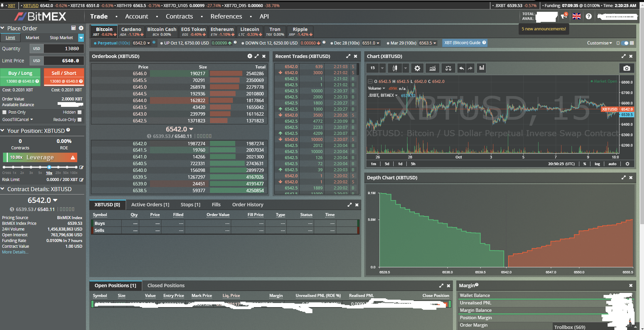644x330 pixels.
Task: Open chart candlestick style button
Action: tap(395, 68)
